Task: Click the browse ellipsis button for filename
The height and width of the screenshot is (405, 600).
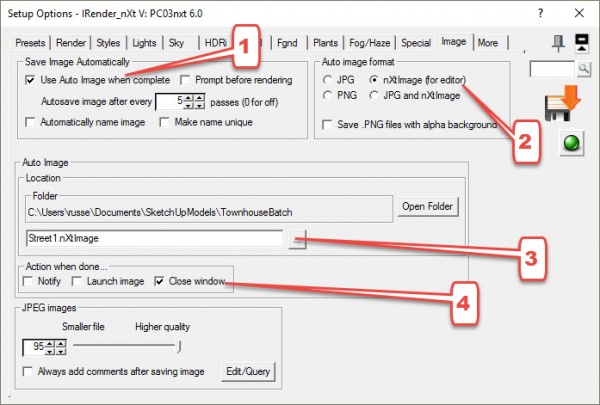Action: pyautogui.click(x=297, y=240)
